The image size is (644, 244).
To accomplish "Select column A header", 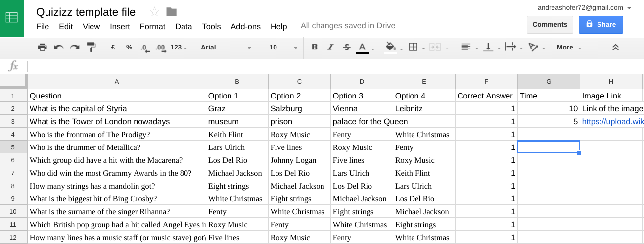I will (x=117, y=82).
